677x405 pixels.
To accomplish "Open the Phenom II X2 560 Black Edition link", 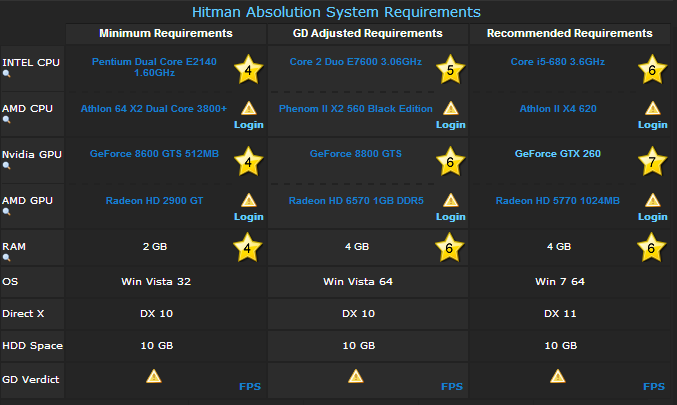I will (356, 109).
